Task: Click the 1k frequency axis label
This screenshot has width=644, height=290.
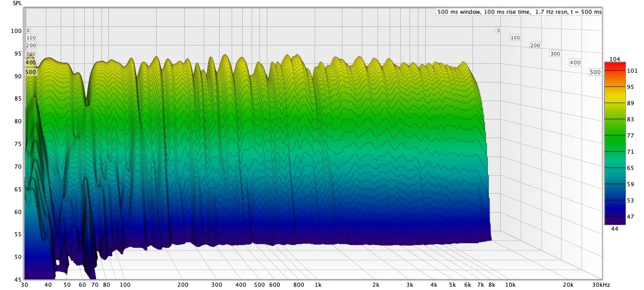Action: [x=318, y=285]
